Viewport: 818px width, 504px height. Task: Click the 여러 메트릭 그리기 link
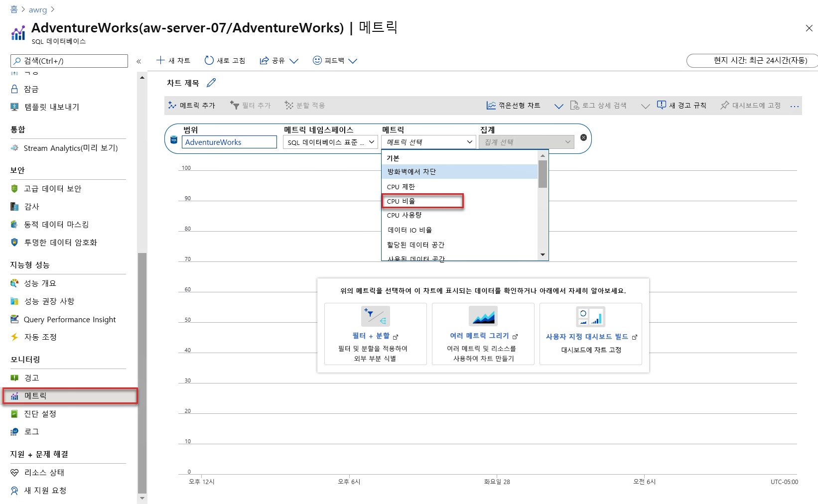click(x=479, y=336)
